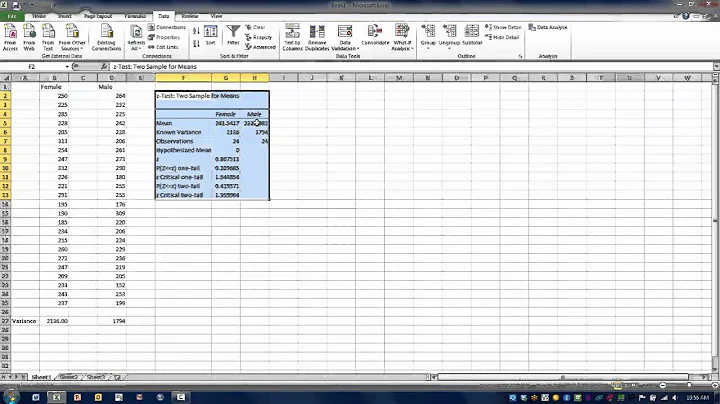Expand the formula bar
This screenshot has height=404, width=720.
pyautogui.click(x=716, y=67)
